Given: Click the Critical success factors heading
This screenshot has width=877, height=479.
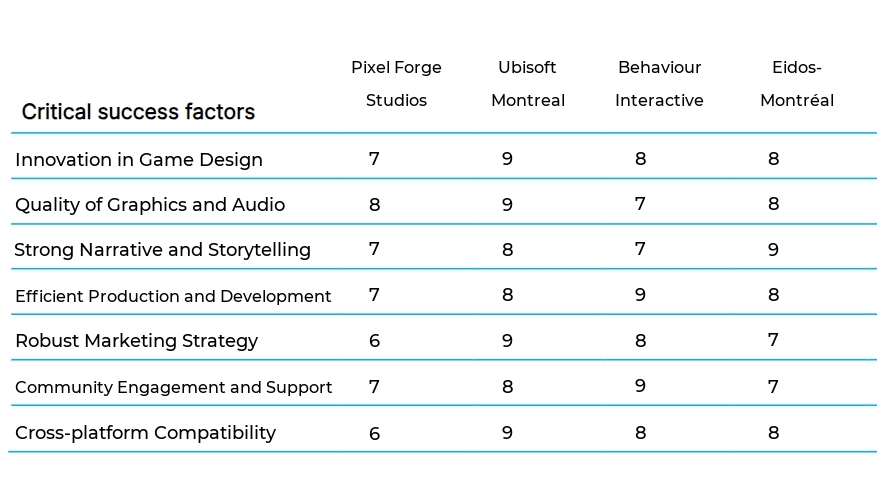Looking at the screenshot, I should click(x=138, y=112).
